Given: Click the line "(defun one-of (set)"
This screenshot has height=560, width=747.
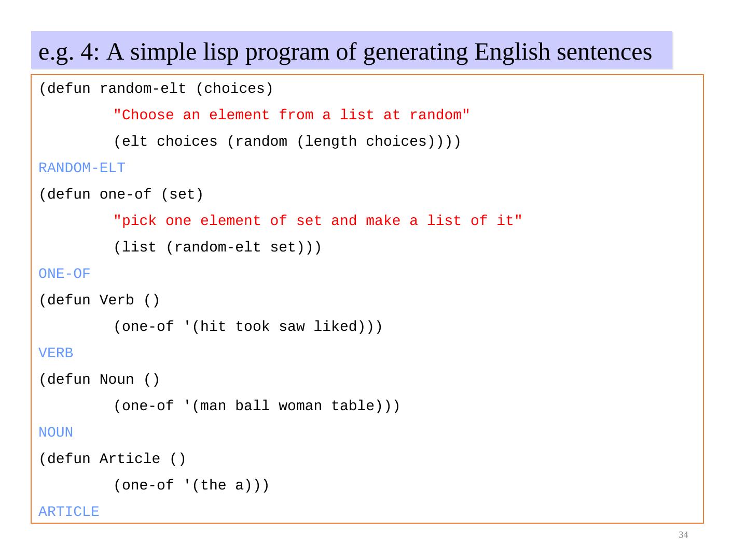Looking at the screenshot, I should click(121, 195).
